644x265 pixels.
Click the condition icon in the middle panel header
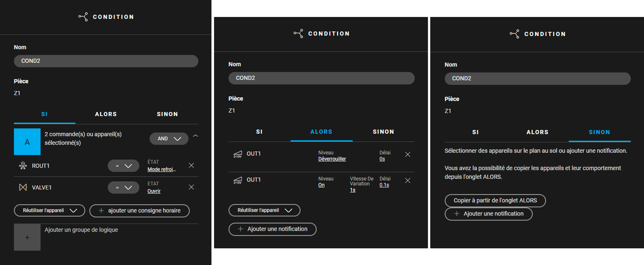[299, 33]
